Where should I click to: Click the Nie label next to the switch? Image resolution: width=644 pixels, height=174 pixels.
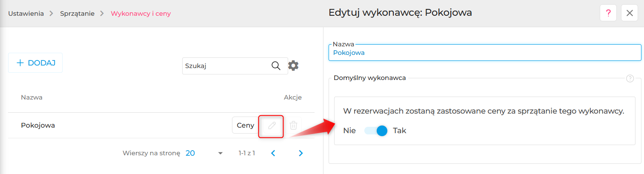tap(349, 131)
